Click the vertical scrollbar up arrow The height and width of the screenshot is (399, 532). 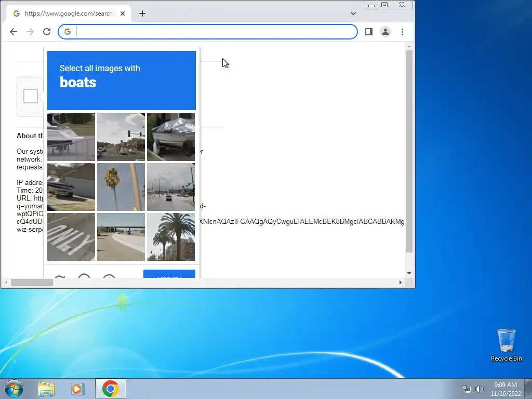pos(409,46)
